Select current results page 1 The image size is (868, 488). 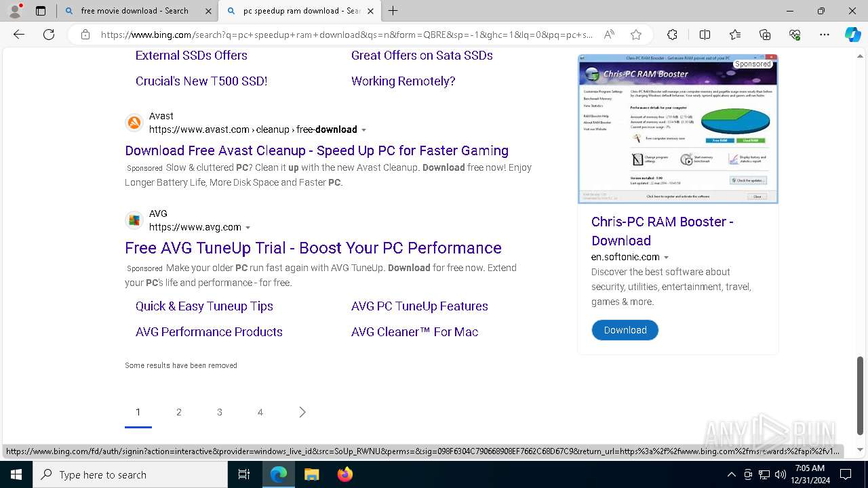click(138, 412)
